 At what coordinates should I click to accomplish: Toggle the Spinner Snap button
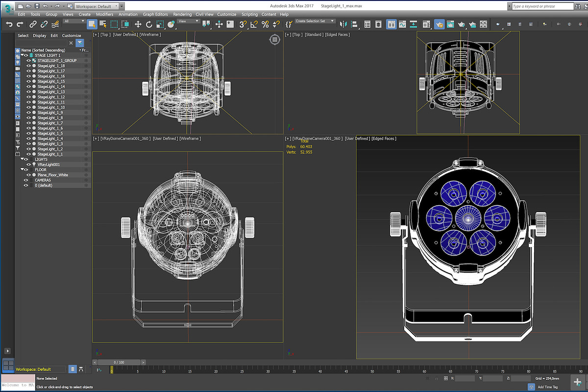[276, 24]
